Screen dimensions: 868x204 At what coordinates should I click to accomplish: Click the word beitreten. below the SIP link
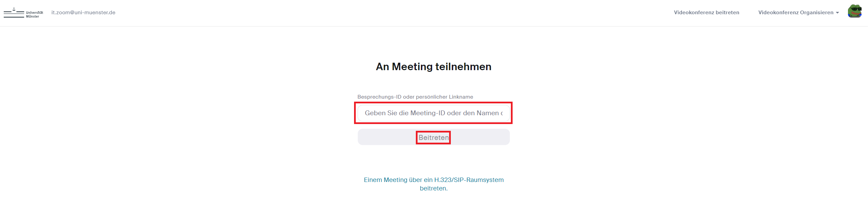click(x=433, y=188)
